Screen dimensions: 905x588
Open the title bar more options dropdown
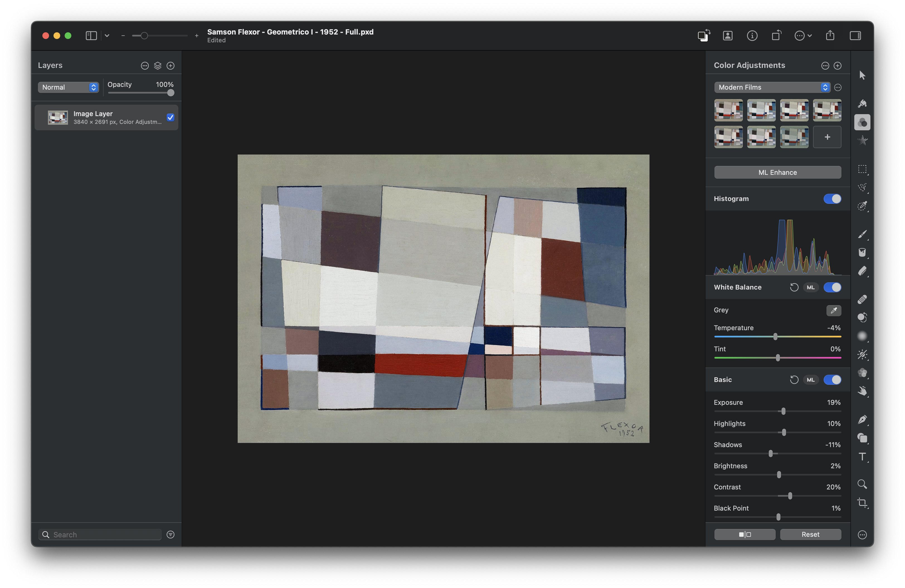(x=803, y=35)
